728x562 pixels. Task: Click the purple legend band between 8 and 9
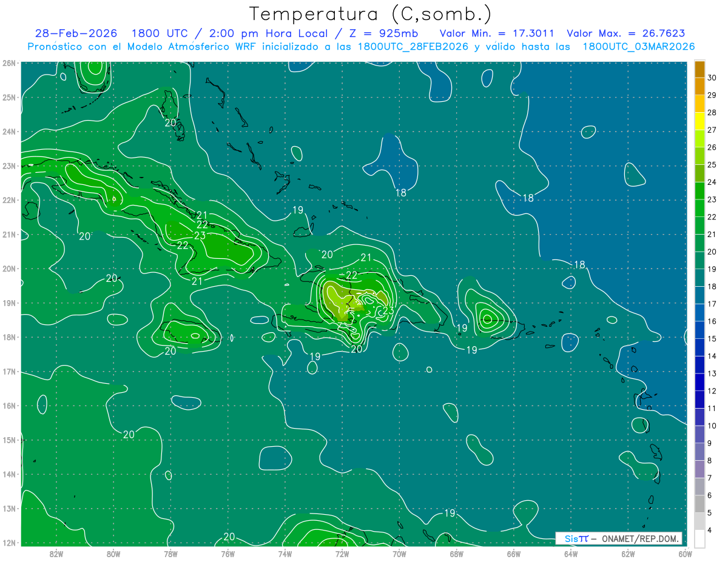699,452
